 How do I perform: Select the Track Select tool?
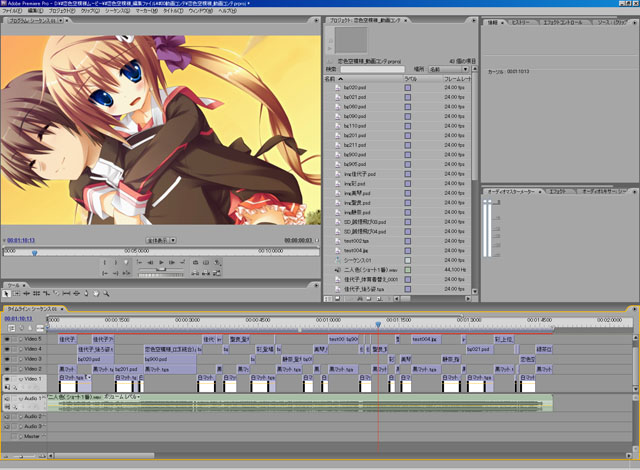[17, 293]
